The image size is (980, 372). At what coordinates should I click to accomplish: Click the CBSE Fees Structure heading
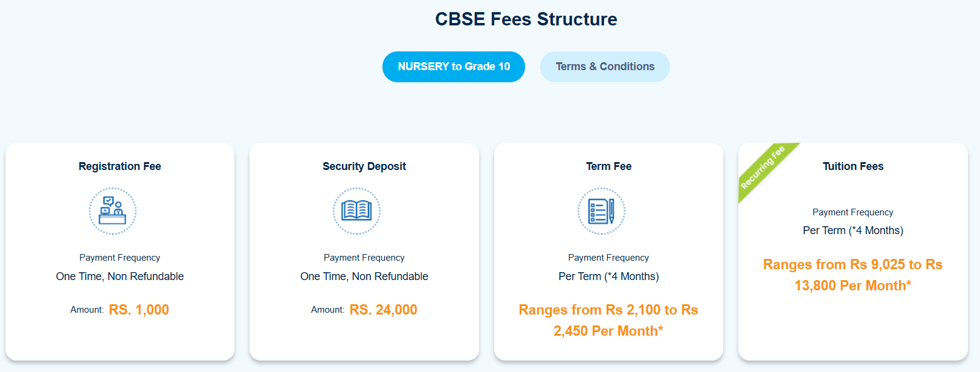(526, 19)
